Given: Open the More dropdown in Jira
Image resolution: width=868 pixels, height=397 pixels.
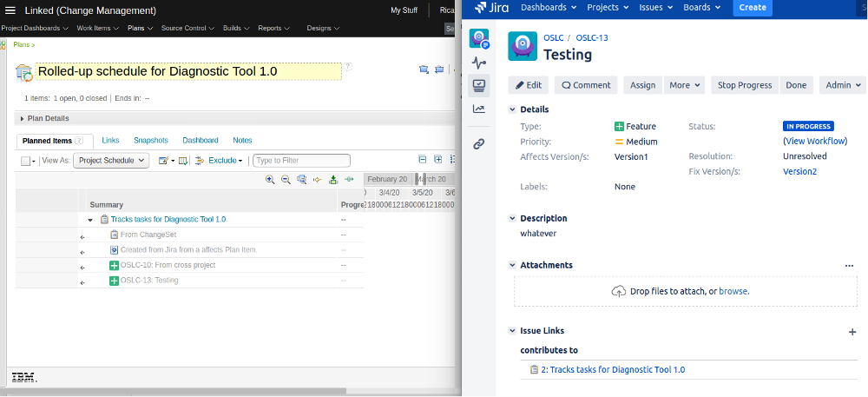Looking at the screenshot, I should click(x=684, y=85).
